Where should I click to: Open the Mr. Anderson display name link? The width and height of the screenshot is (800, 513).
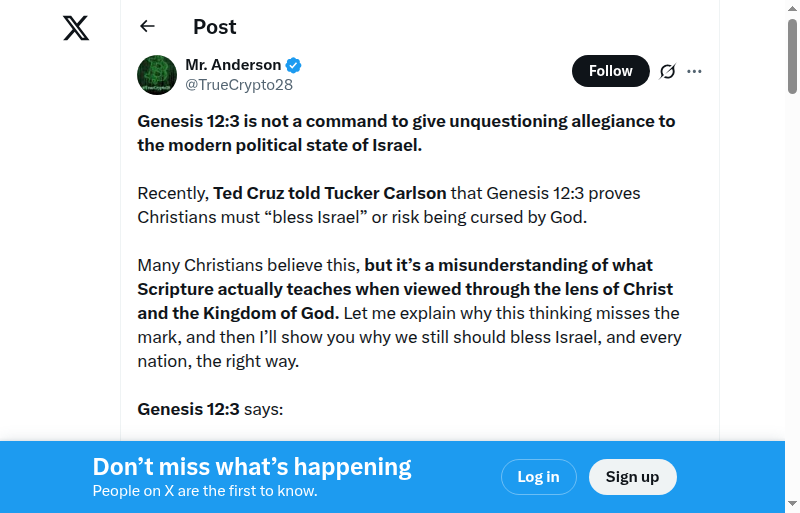click(233, 65)
